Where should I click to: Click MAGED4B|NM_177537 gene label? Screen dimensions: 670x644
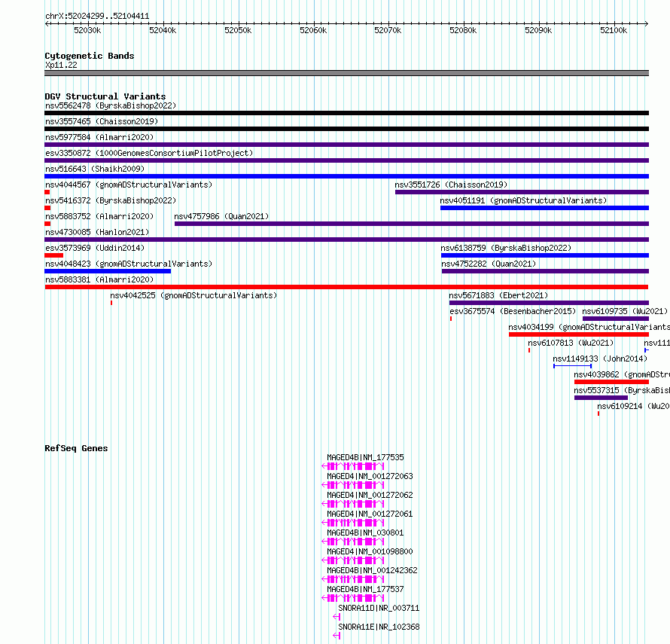tap(365, 589)
